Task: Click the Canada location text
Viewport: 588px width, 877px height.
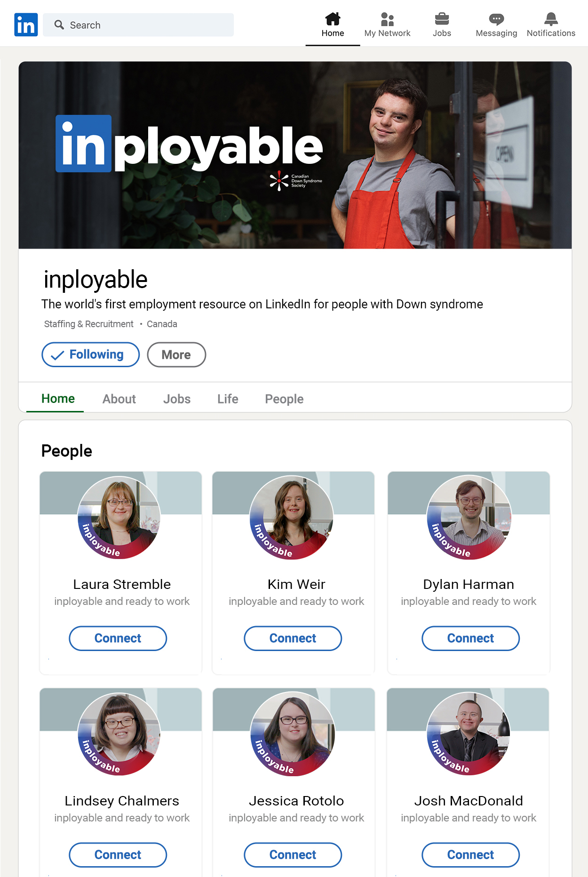Action: coord(162,324)
